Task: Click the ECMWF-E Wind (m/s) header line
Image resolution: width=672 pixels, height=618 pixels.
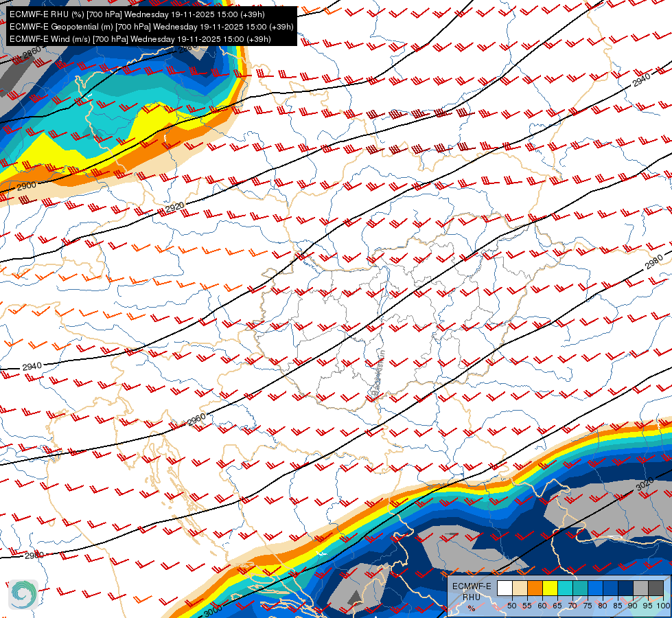Action: 140,39
